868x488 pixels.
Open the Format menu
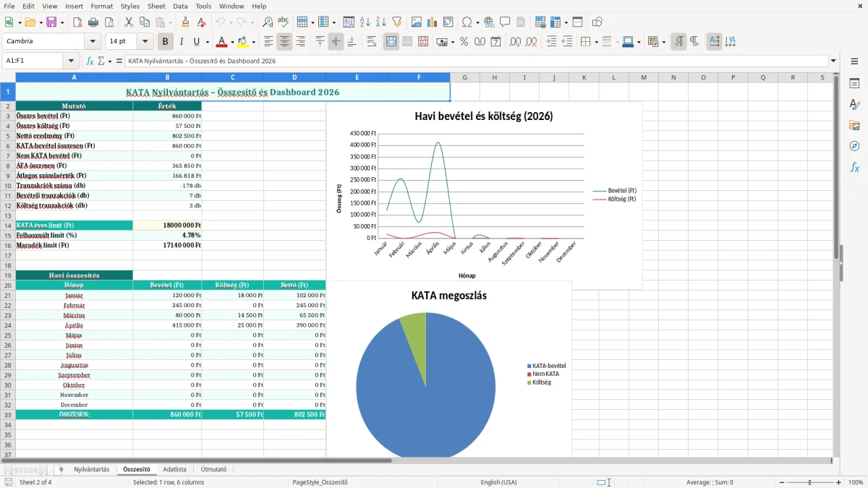click(101, 6)
